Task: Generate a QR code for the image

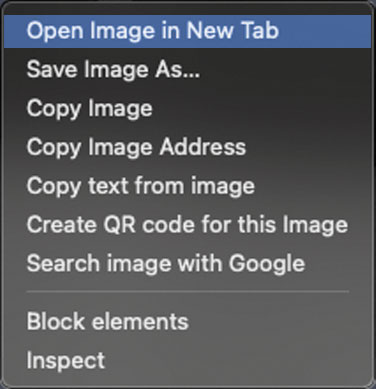Action: tap(188, 224)
